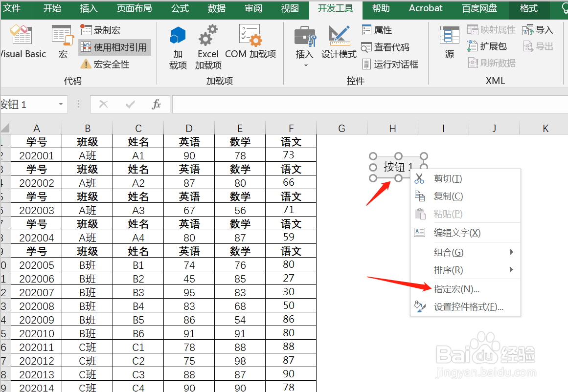Image resolution: width=568 pixels, height=392 pixels.
Task: Click the 202009 student ID cell
Action: (x=37, y=320)
